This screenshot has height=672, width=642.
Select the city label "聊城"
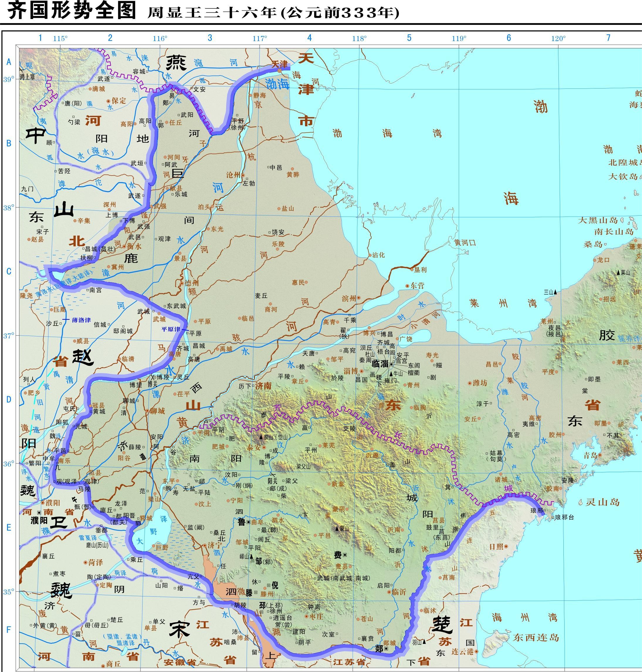pyautogui.click(x=157, y=411)
